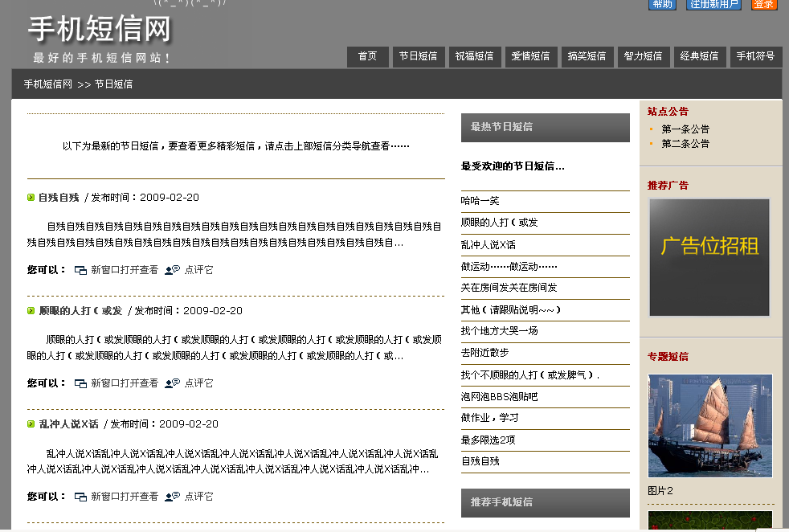Click comment icon under the 顺眼的人打 post
This screenshot has height=532, width=789.
[x=173, y=383]
